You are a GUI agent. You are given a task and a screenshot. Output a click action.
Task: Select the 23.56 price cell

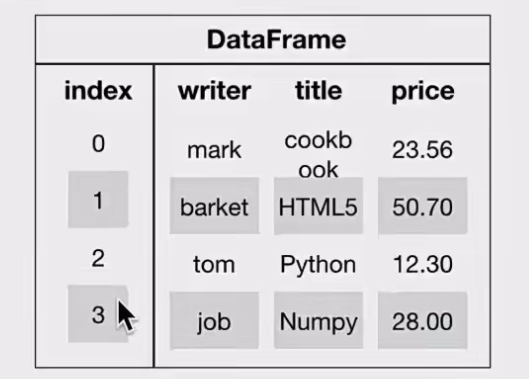pos(422,150)
